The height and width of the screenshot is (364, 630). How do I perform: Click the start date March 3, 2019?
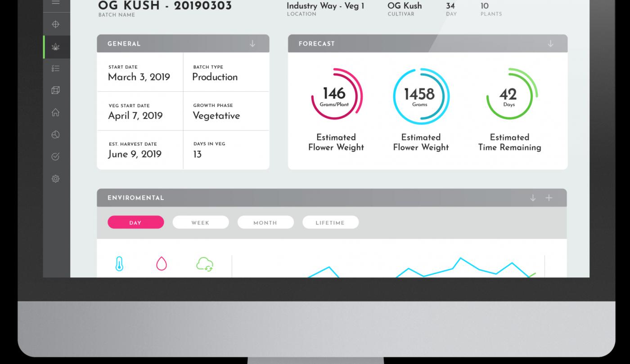(139, 77)
